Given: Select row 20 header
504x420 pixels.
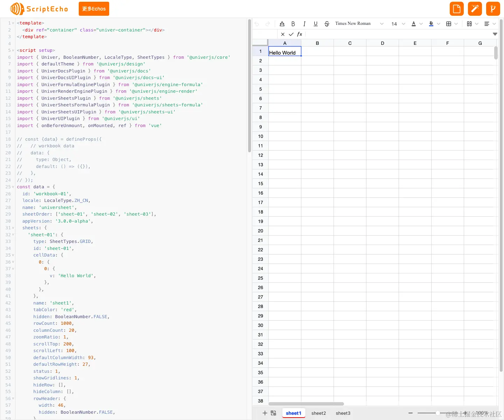Looking at the screenshot, I should (260, 231).
